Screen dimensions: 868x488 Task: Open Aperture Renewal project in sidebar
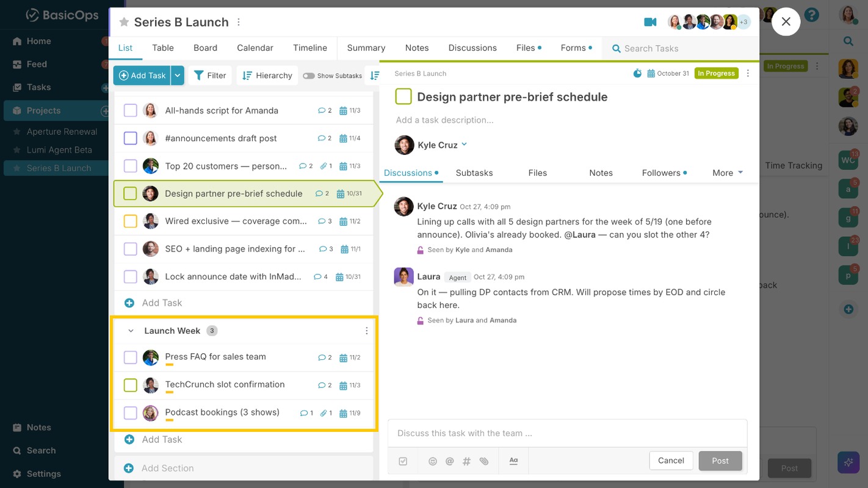62,131
